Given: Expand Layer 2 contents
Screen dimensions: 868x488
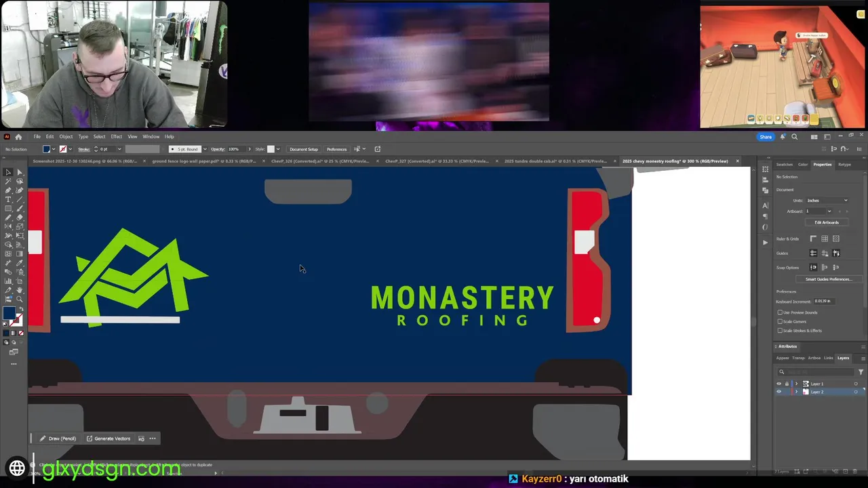Looking at the screenshot, I should [x=796, y=392].
